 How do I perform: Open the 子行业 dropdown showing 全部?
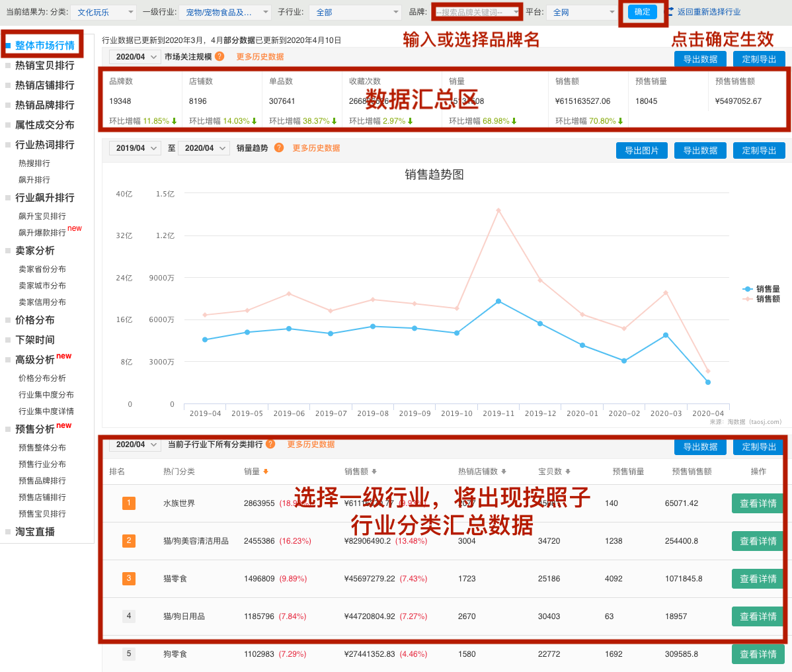pos(354,11)
